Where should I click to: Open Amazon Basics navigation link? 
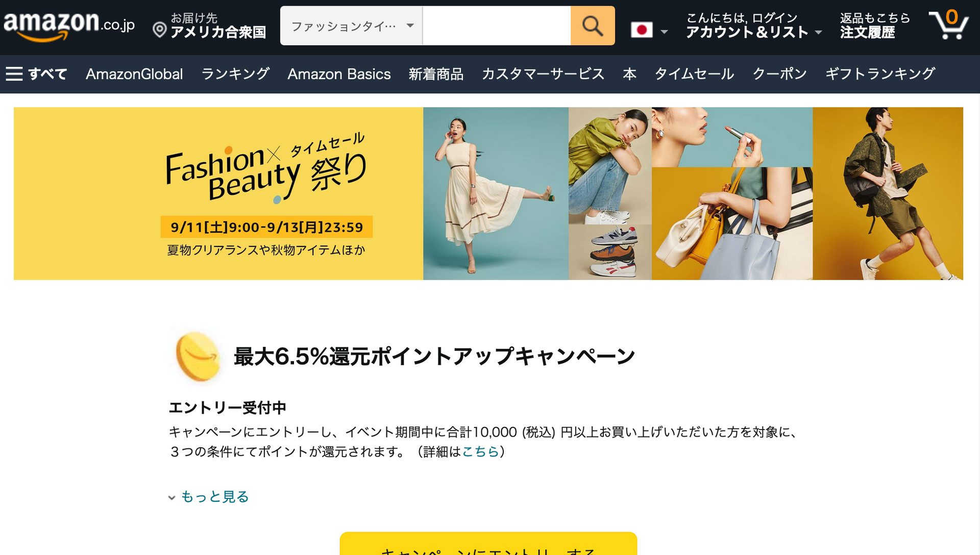(339, 74)
